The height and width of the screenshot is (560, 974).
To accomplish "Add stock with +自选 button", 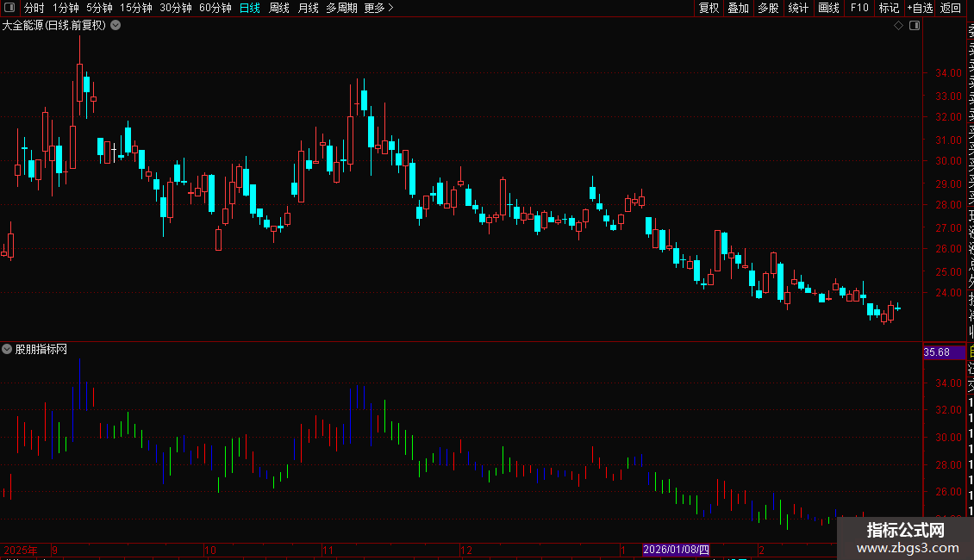I will click(x=920, y=8).
